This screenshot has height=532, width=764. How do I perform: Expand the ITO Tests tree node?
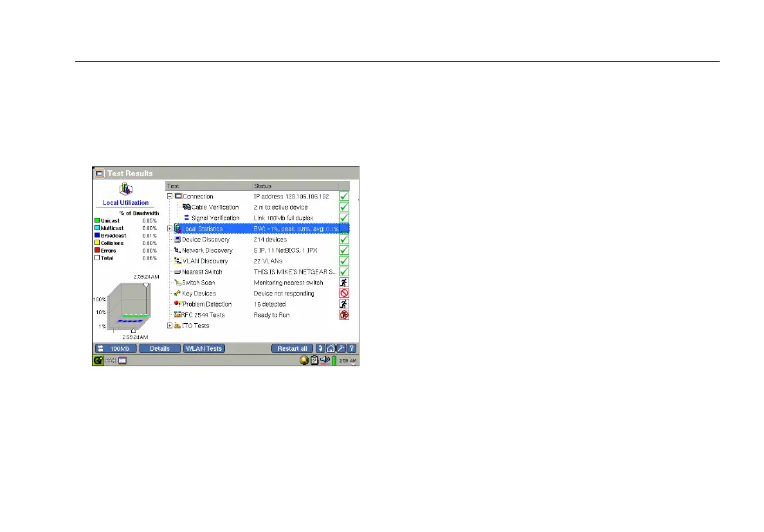(x=170, y=326)
